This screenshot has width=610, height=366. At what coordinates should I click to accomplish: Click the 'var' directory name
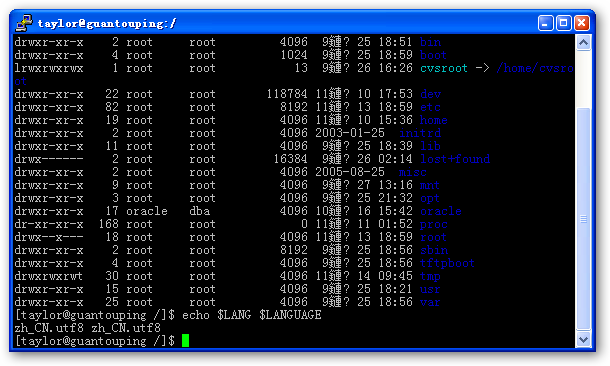tap(429, 302)
